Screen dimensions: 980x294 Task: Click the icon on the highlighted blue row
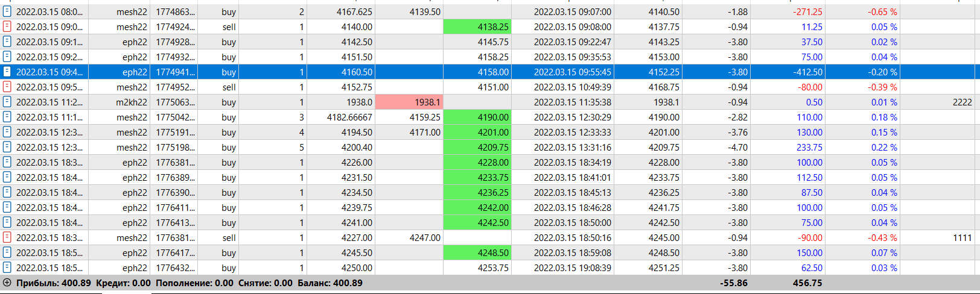pyautogui.click(x=7, y=72)
